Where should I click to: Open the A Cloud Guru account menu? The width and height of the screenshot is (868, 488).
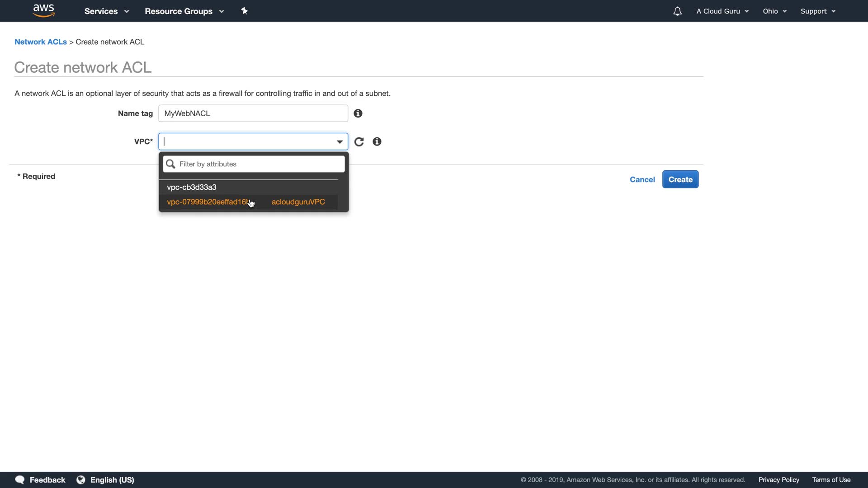[x=722, y=11]
